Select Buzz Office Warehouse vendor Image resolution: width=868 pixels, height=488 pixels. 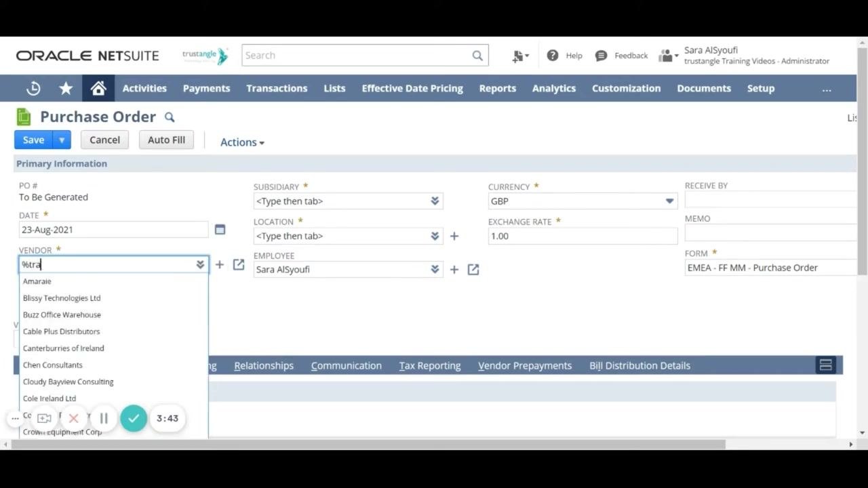pyautogui.click(x=113, y=315)
